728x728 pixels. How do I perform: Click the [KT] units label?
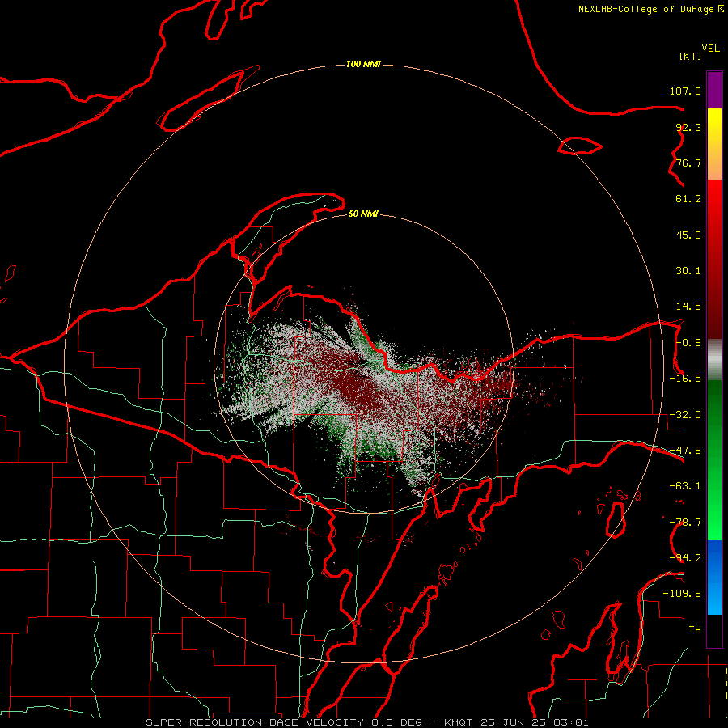(691, 56)
